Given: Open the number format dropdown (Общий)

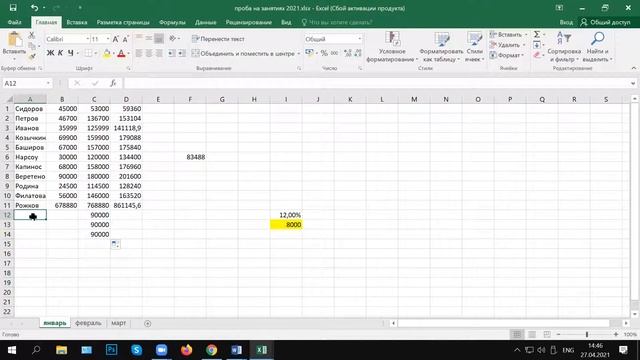Looking at the screenshot, I should click(359, 39).
